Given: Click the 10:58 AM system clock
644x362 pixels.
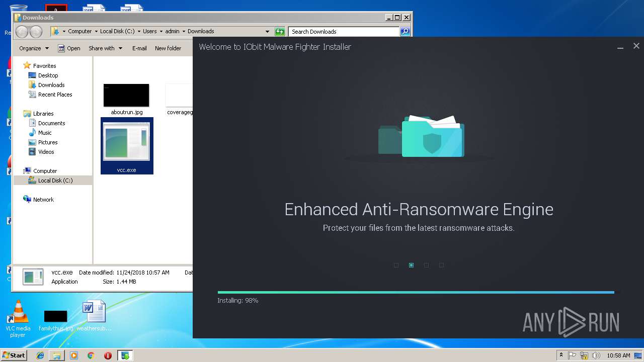Looking at the screenshot, I should pos(618,355).
